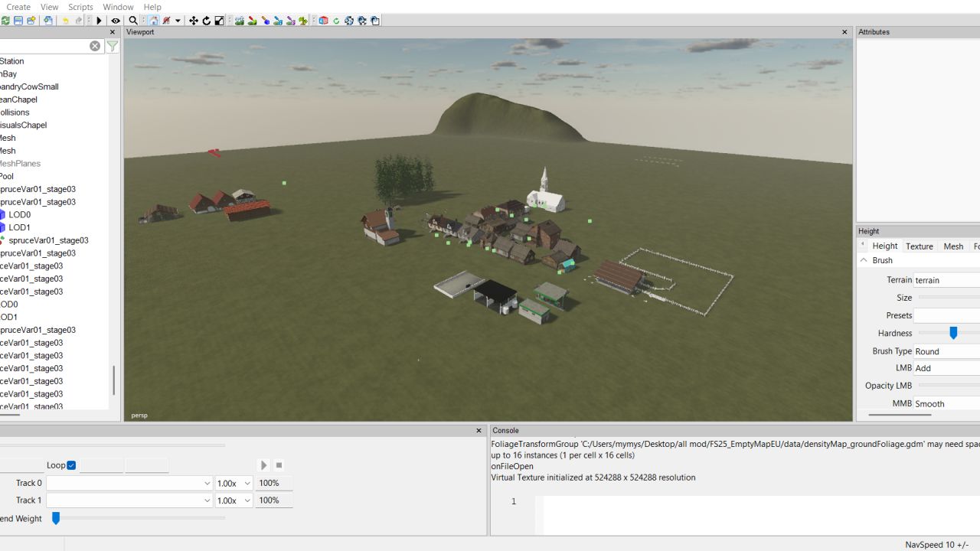The image size is (980, 551).
Task: Open the Scripts menu
Action: (x=80, y=7)
